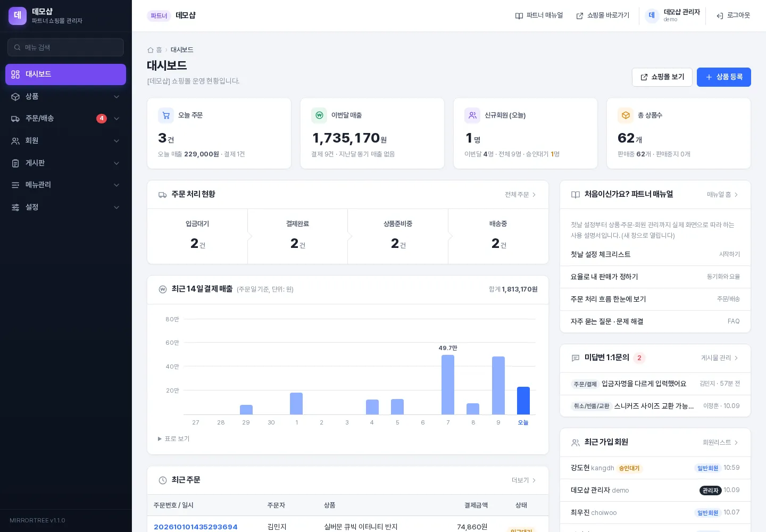Click the red 4 badge on 주문/배송

(102, 119)
